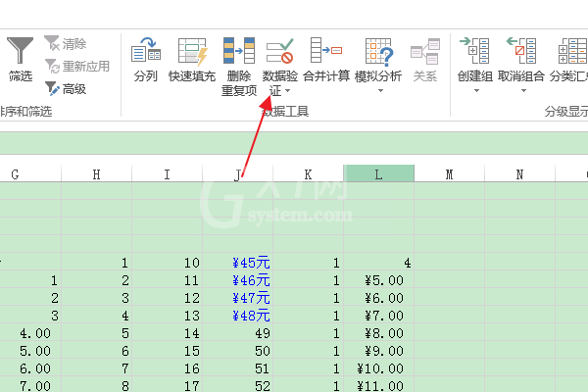Select cell containing ¥6.00
588x392 pixels.
(378, 298)
